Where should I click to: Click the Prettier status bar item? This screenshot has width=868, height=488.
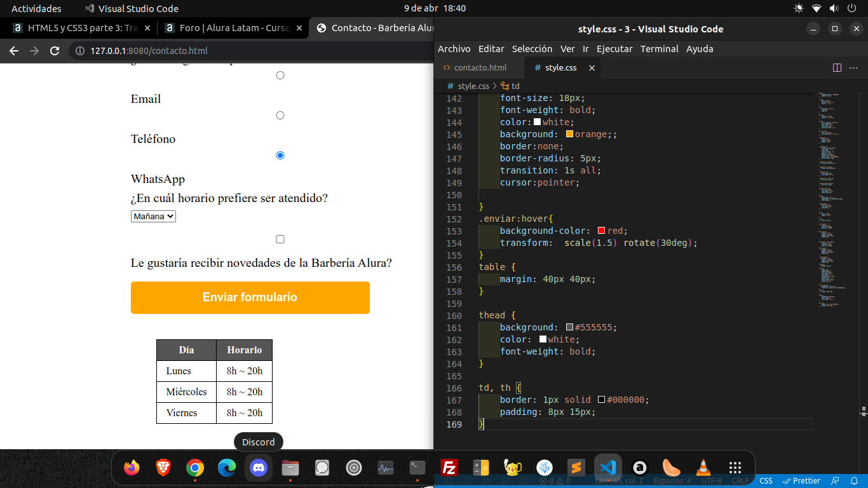[801, 481]
